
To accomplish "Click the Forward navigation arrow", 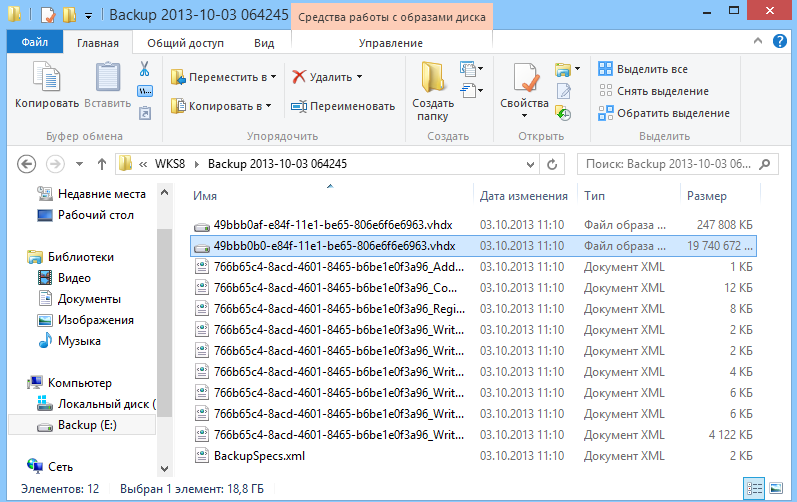I will coord(55,164).
